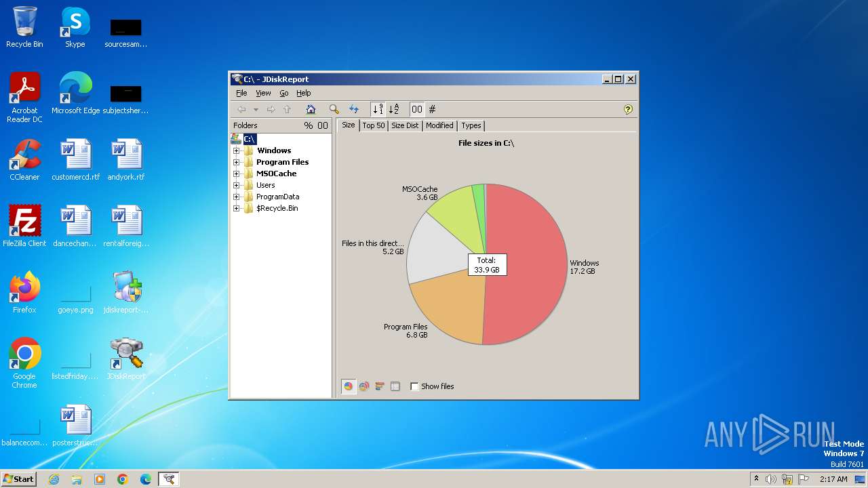Open the Go menu
This screenshot has width=868, height=488.
[284, 93]
